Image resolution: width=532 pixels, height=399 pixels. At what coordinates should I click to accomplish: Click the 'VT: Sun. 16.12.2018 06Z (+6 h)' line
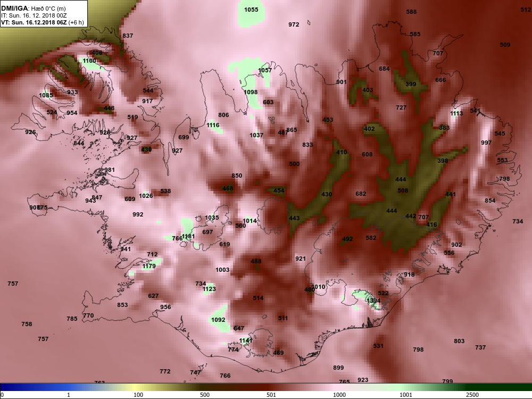pyautogui.click(x=43, y=22)
